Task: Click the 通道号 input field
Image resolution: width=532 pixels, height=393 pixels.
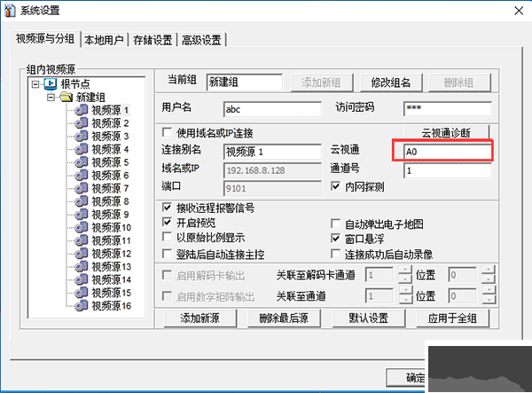Action: click(x=448, y=170)
